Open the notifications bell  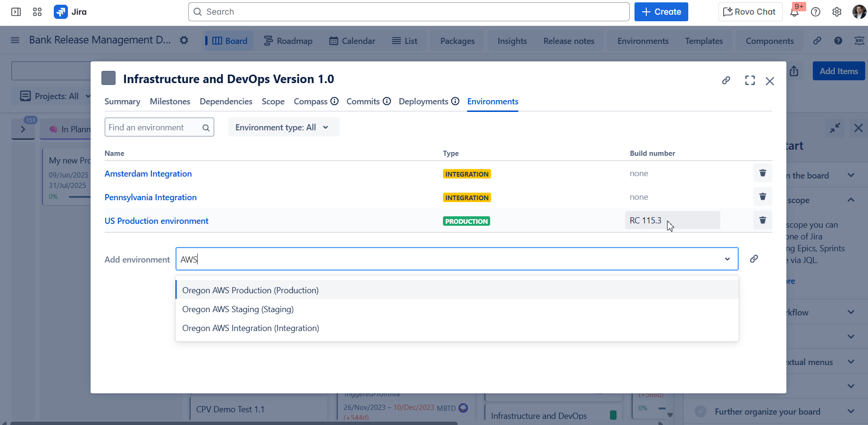[x=794, y=12]
